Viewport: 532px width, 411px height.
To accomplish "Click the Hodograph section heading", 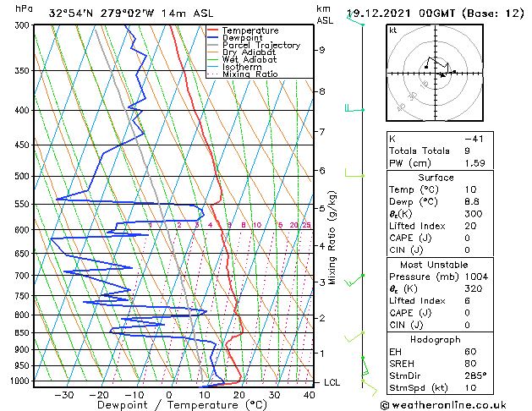I will [436, 340].
